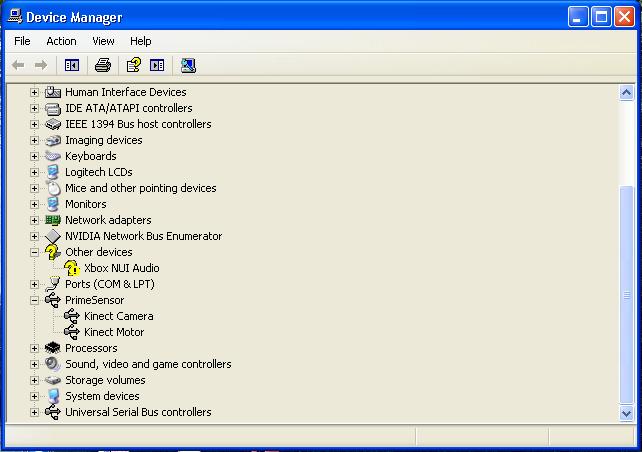The width and height of the screenshot is (642, 452).
Task: Click the Ports (COM & LPT) icon
Action: [53, 284]
